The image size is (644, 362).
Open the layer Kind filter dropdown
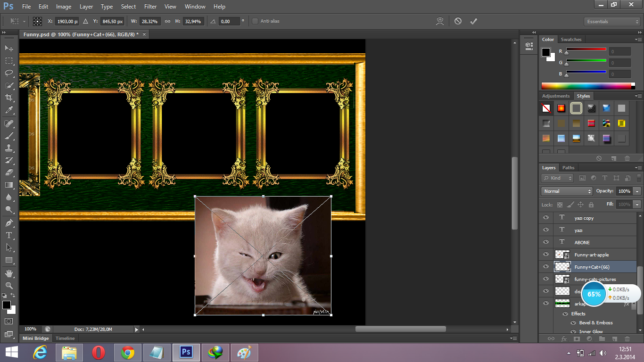[558, 178]
